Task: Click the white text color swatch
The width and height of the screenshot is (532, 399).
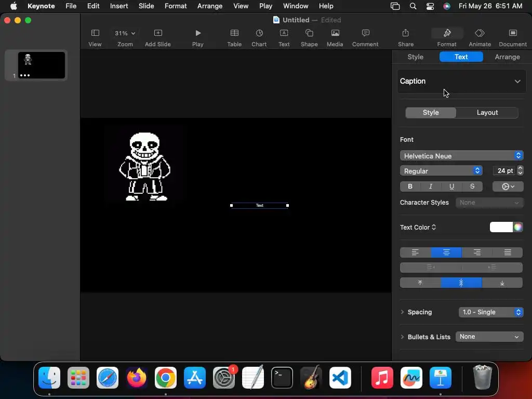Action: [x=501, y=227]
